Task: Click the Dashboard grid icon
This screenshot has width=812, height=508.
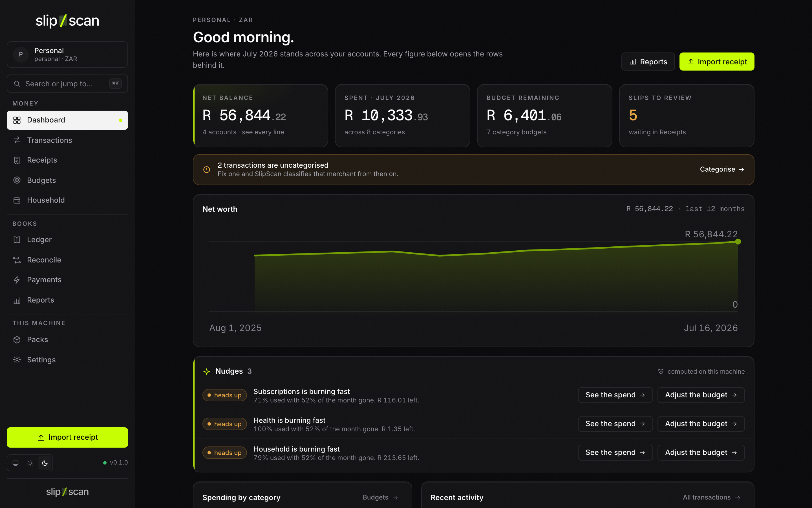Action: click(x=17, y=120)
